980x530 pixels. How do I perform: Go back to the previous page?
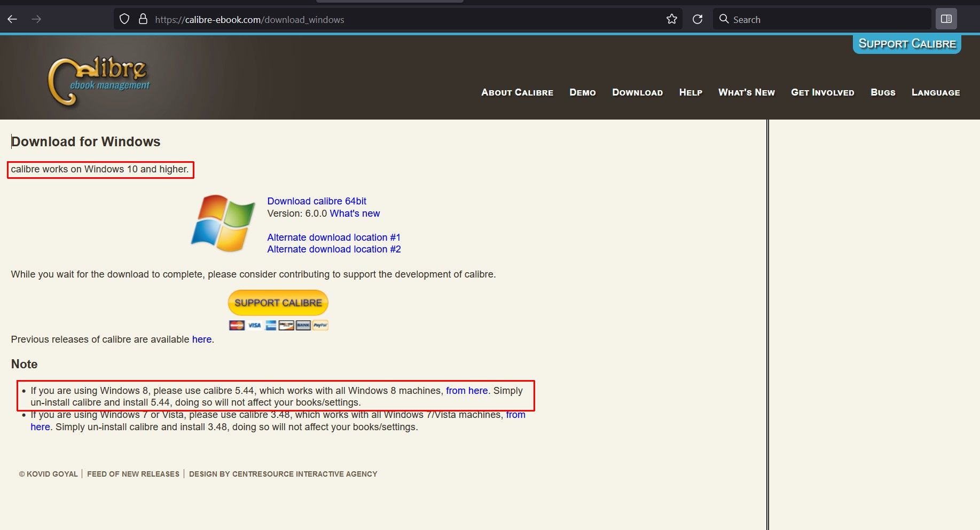pyautogui.click(x=12, y=19)
